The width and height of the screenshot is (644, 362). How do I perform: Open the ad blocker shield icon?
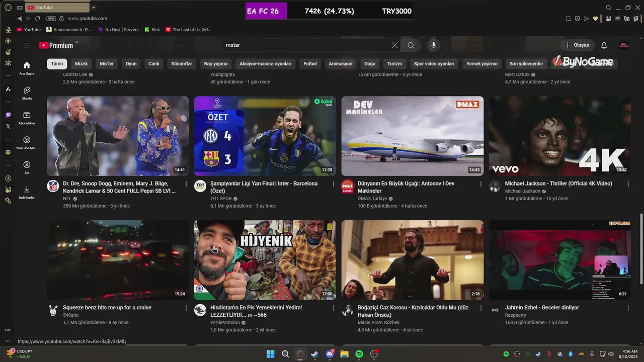[577, 19]
